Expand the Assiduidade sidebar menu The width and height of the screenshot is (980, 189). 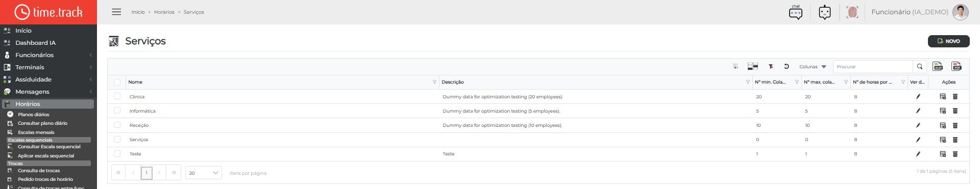[x=48, y=79]
